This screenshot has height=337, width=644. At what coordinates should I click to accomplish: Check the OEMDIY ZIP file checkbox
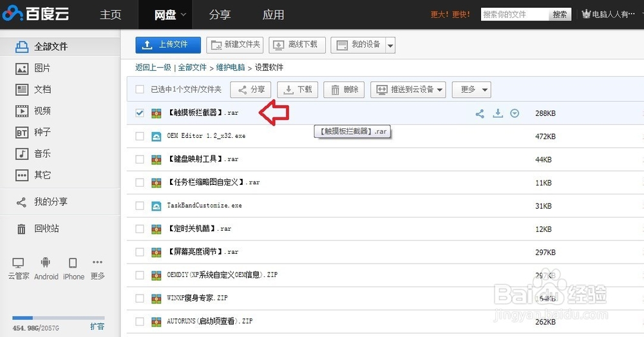coord(140,275)
